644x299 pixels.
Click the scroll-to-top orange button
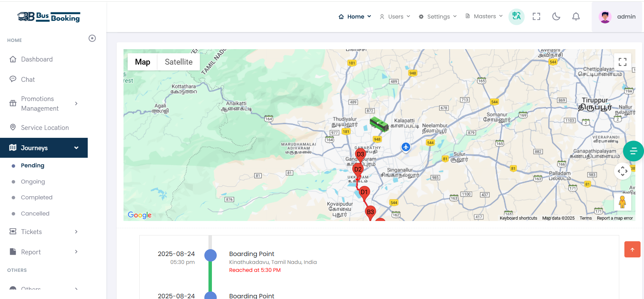coord(632,250)
